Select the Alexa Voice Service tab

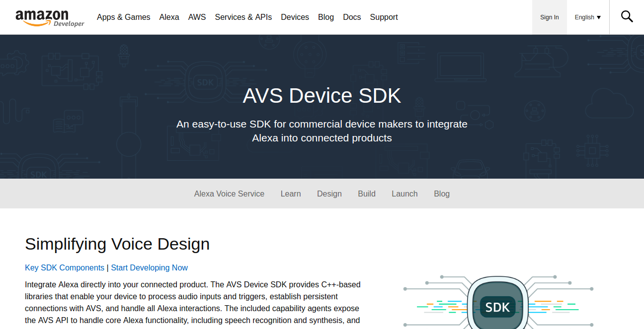(229, 194)
